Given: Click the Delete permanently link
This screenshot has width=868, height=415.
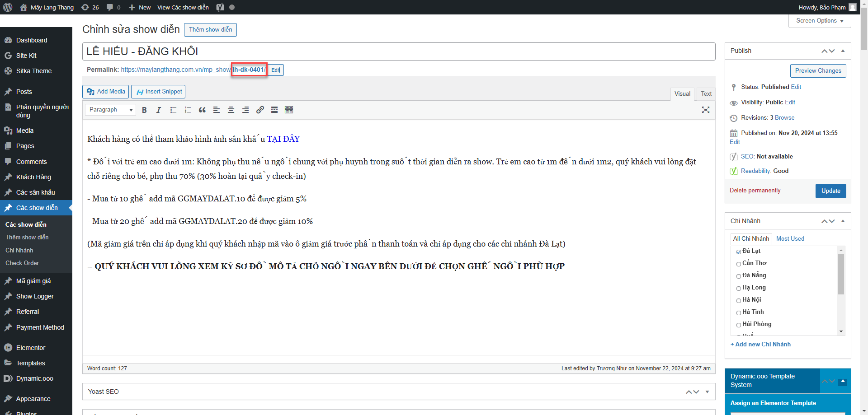Looking at the screenshot, I should [755, 191].
